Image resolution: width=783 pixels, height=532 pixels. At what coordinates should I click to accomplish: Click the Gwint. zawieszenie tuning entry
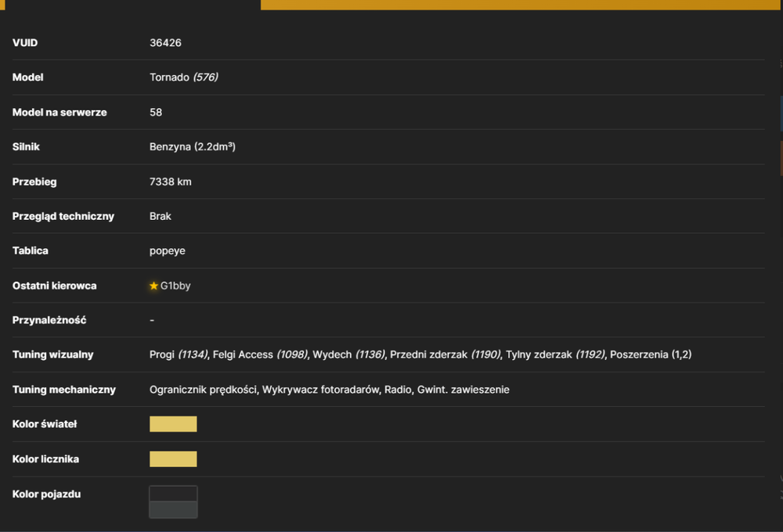(464, 390)
